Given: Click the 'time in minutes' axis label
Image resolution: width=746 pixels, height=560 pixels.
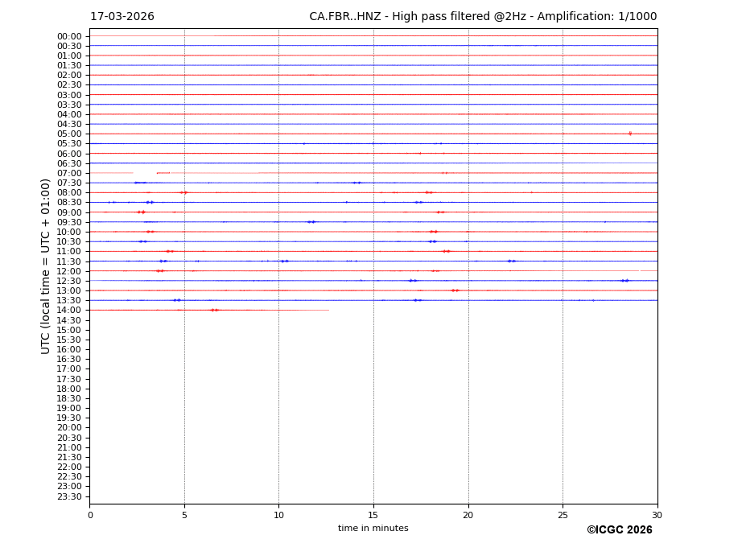Looking at the screenshot, I should (x=373, y=529).
